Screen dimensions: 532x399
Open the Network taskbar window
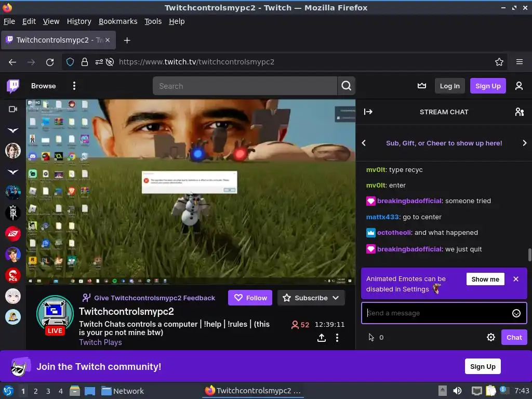pyautogui.click(x=123, y=391)
